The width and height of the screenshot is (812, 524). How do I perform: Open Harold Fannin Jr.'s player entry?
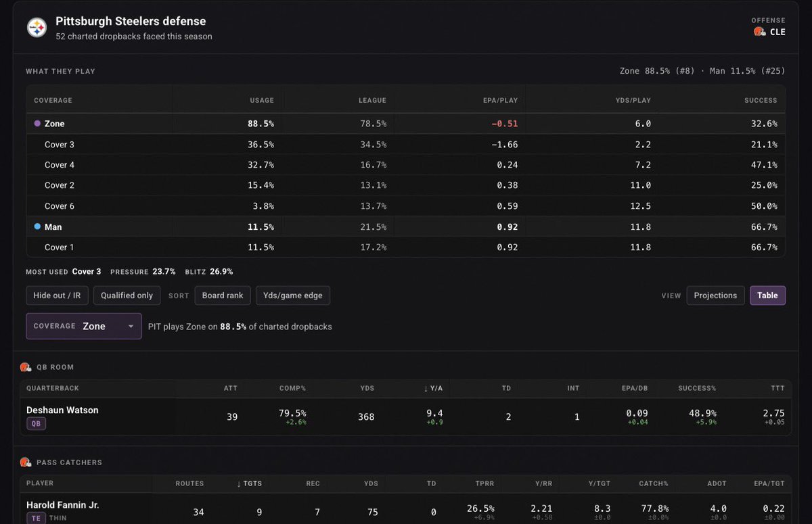click(x=62, y=504)
